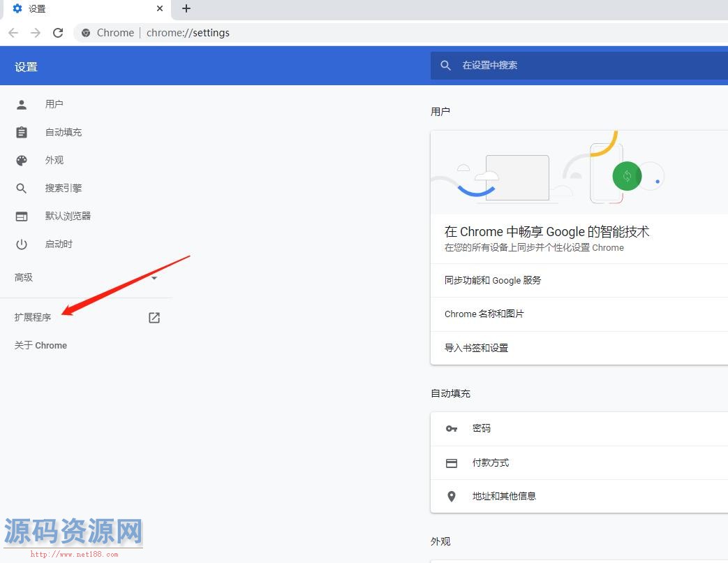
Task: Open 导入书签和设置 row
Action: point(579,348)
